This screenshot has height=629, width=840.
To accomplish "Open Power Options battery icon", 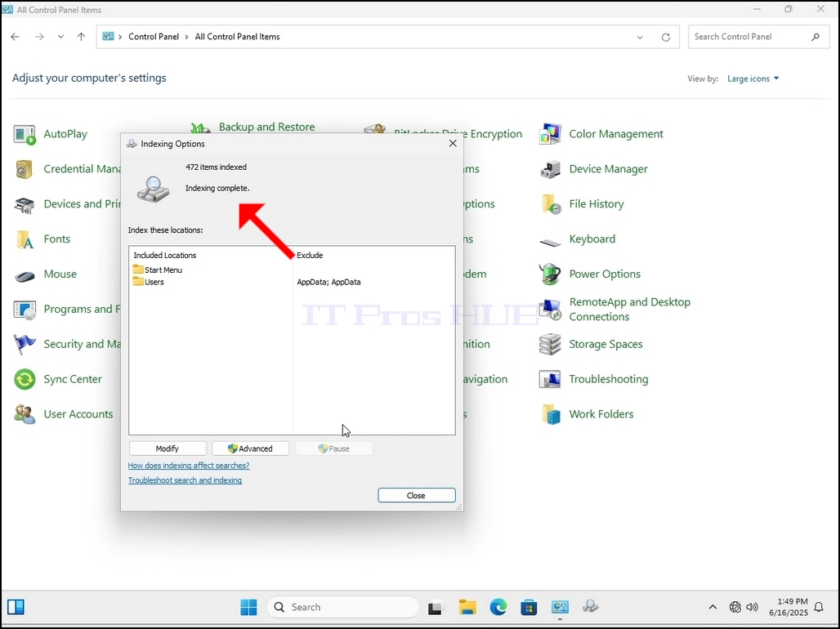I will [550, 274].
